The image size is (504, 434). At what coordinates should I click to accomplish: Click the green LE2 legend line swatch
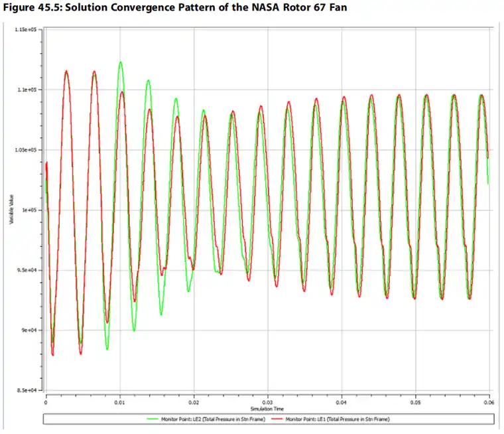pos(152,419)
